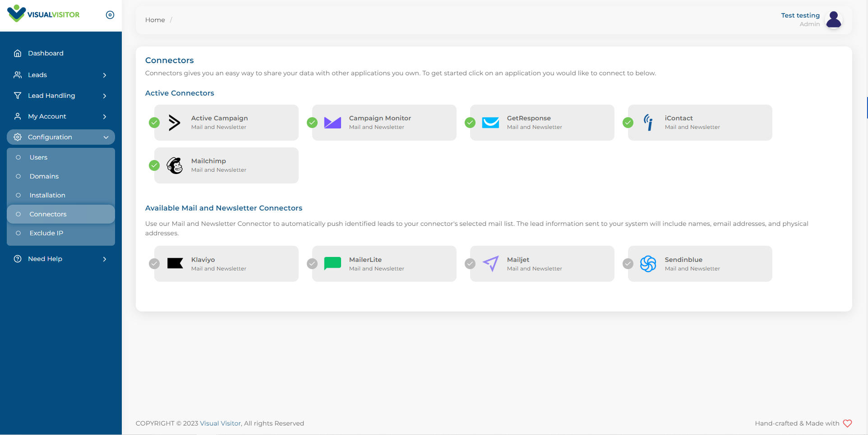Expand the My Account chevron
Image resolution: width=868 pixels, height=435 pixels.
105,117
